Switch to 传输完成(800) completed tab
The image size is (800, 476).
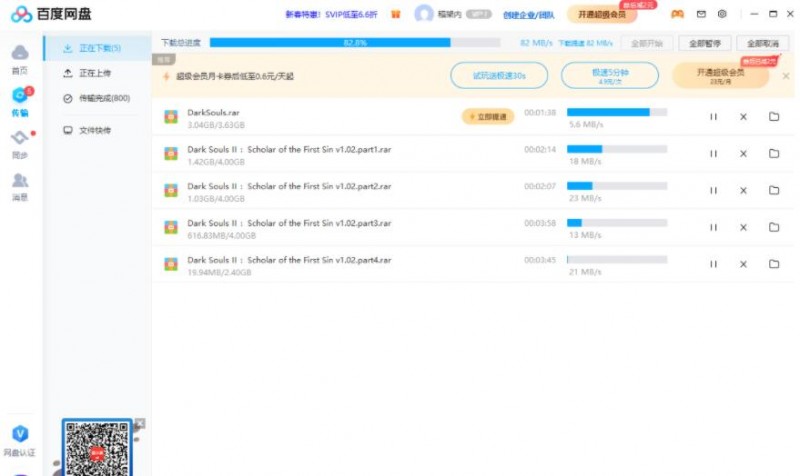(x=97, y=98)
